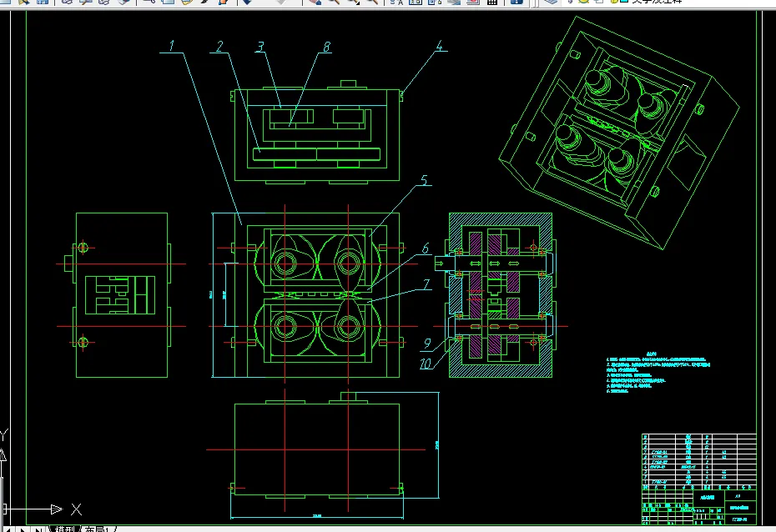Image resolution: width=776 pixels, height=532 pixels.
Task: Select balloon number 7 label
Action: 426,284
